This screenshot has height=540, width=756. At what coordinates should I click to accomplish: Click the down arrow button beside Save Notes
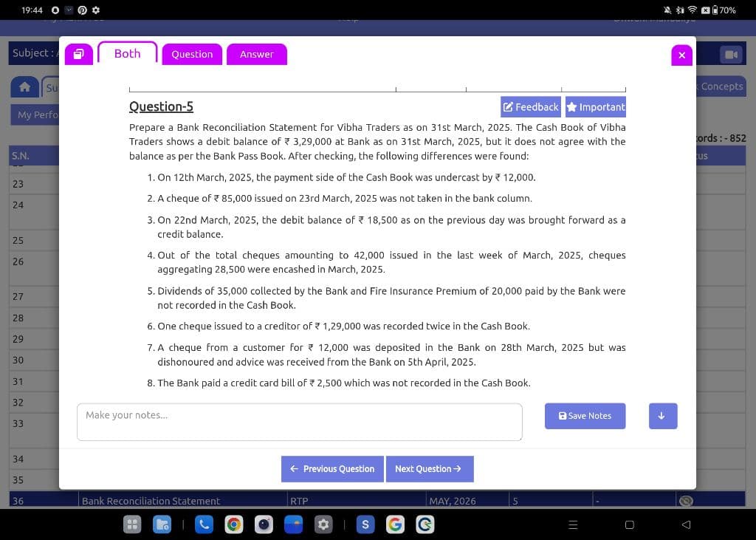pos(663,416)
